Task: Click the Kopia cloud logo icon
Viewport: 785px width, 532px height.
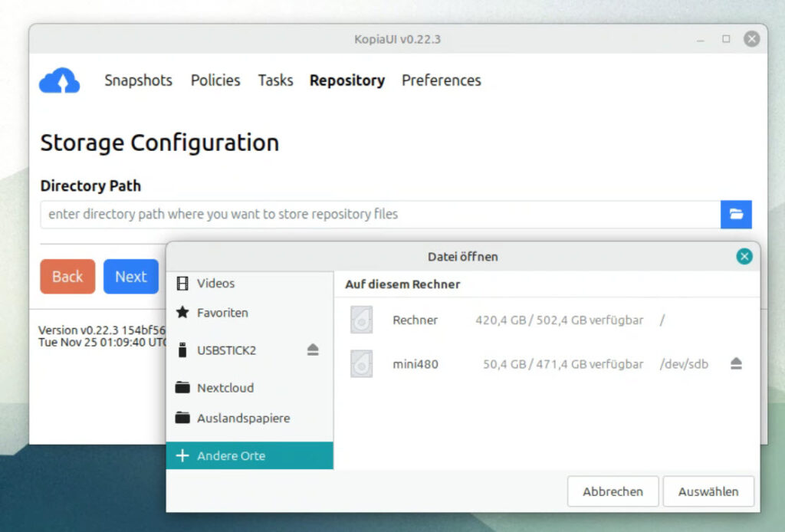Action: (x=59, y=80)
